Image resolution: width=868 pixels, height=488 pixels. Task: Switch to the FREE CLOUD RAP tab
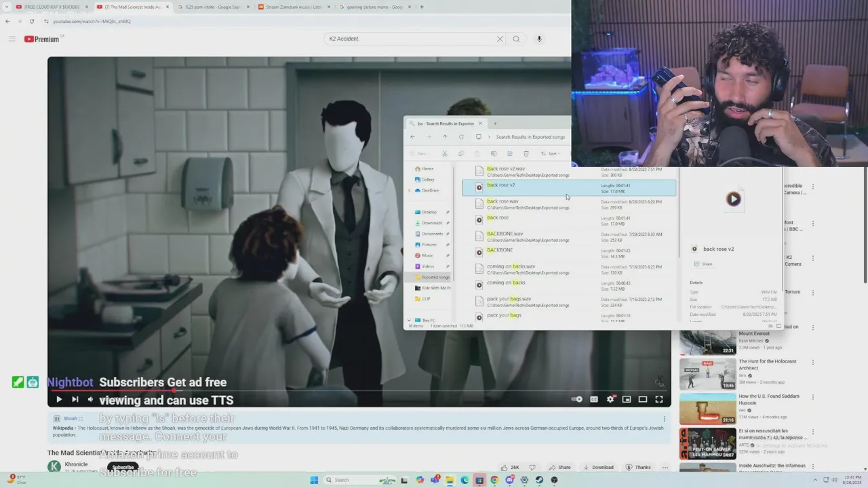(52, 7)
